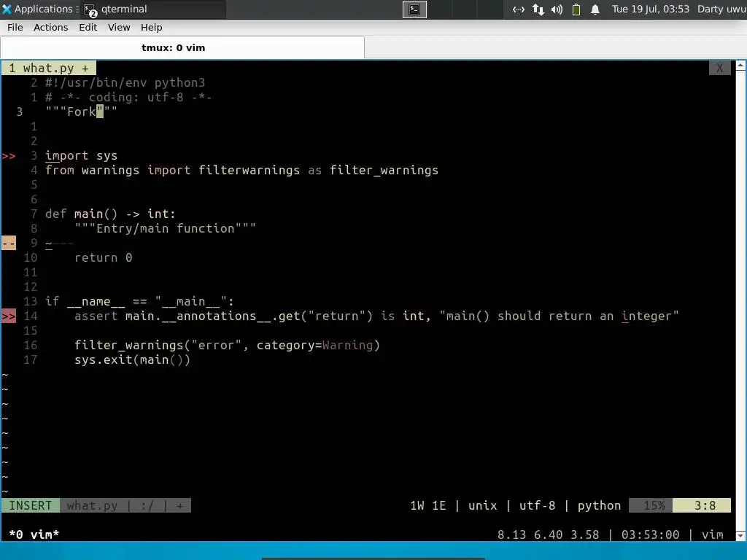
Task: Open the notification bell icon
Action: coord(595,9)
